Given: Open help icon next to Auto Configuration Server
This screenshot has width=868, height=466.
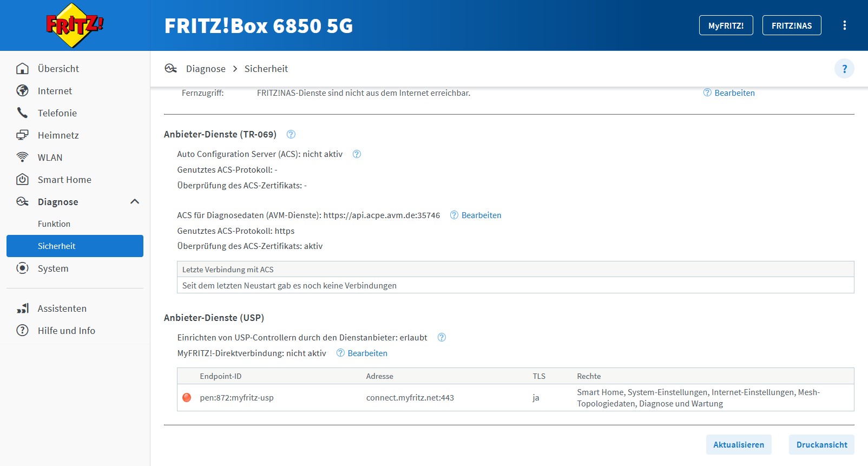Looking at the screenshot, I should [x=357, y=154].
